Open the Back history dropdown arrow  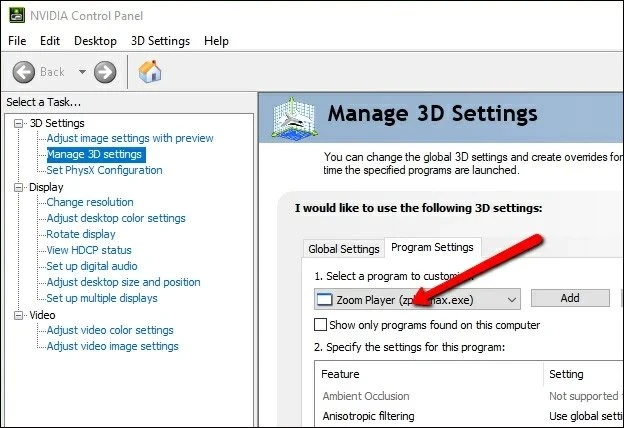point(82,72)
